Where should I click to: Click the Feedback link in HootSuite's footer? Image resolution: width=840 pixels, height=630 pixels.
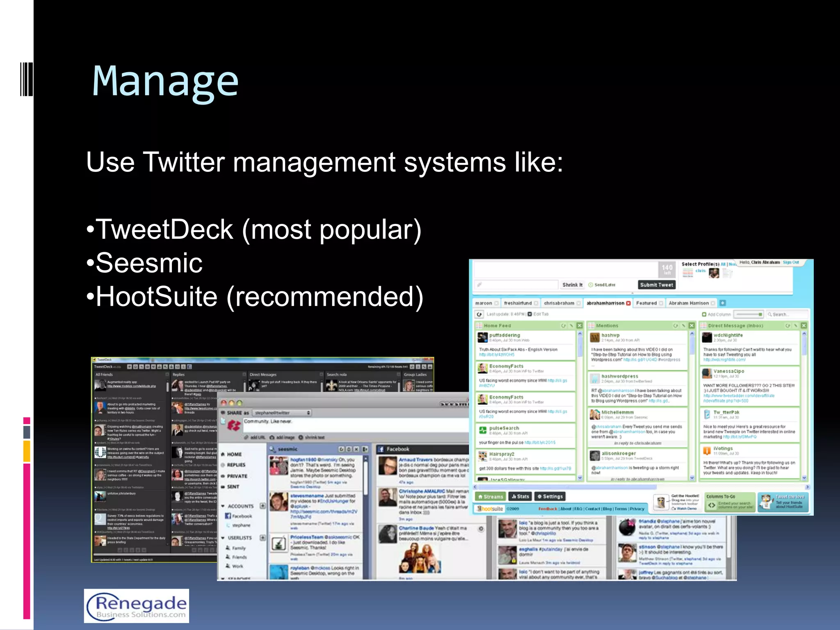pyautogui.click(x=548, y=509)
